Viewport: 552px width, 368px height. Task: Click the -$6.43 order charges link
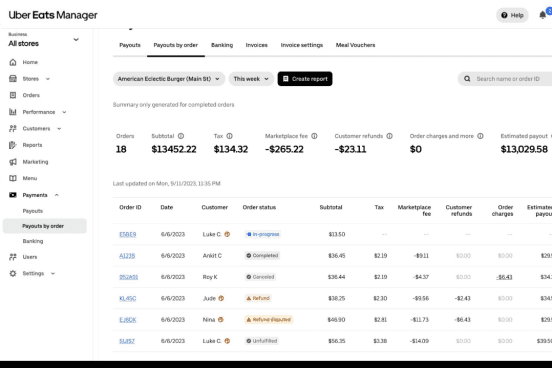pos(504,277)
